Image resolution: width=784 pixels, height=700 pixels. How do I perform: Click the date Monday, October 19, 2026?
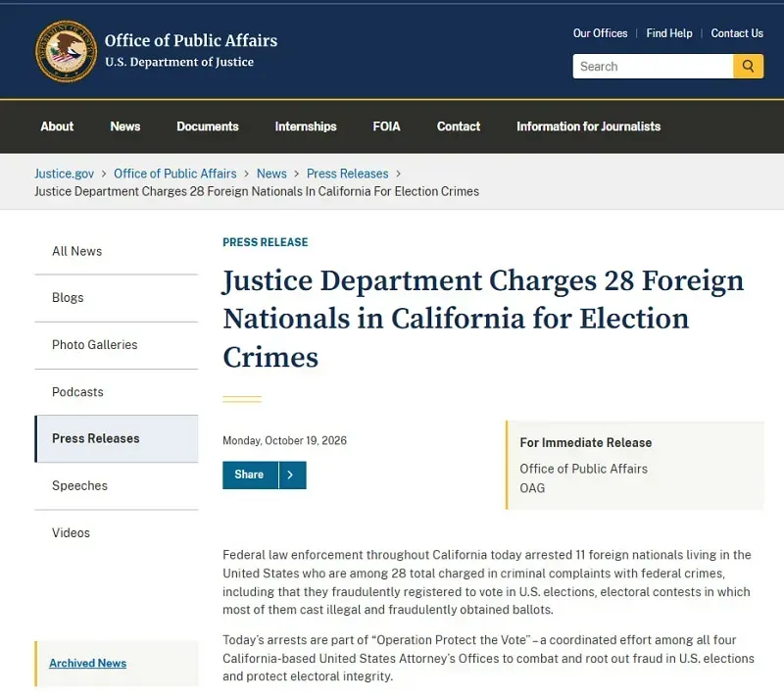[x=284, y=441]
